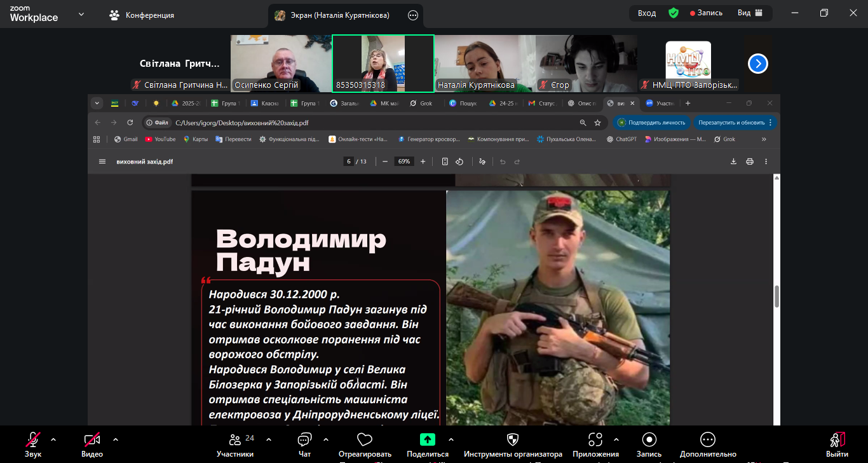The width and height of the screenshot is (868, 463).
Task: Leave the meeting with the Выйти button
Action: [x=837, y=444]
